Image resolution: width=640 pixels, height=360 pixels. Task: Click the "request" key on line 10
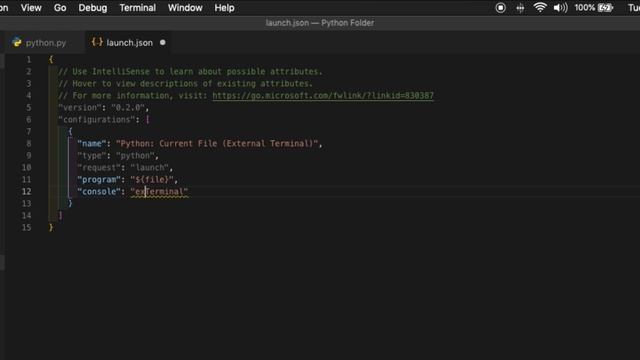[99, 168]
